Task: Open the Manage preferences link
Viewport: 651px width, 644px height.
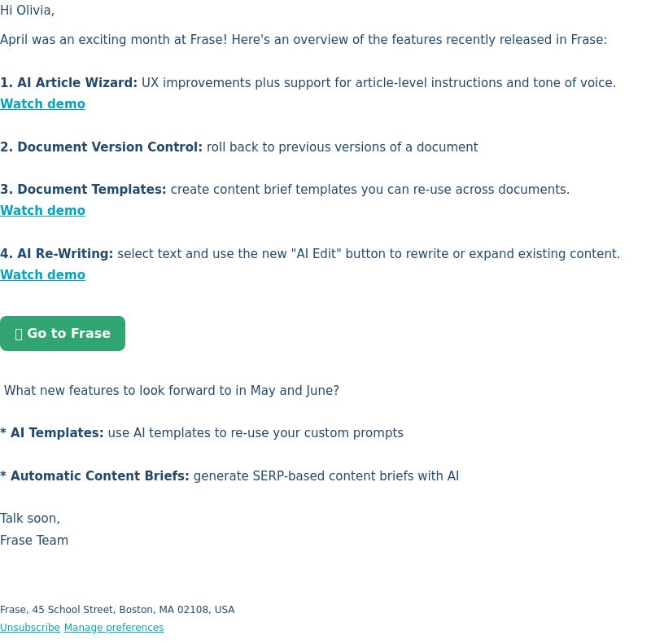Action: pos(114,628)
